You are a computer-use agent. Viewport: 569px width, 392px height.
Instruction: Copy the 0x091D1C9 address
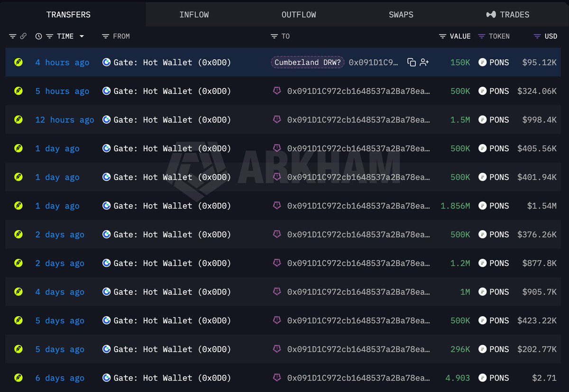click(412, 62)
